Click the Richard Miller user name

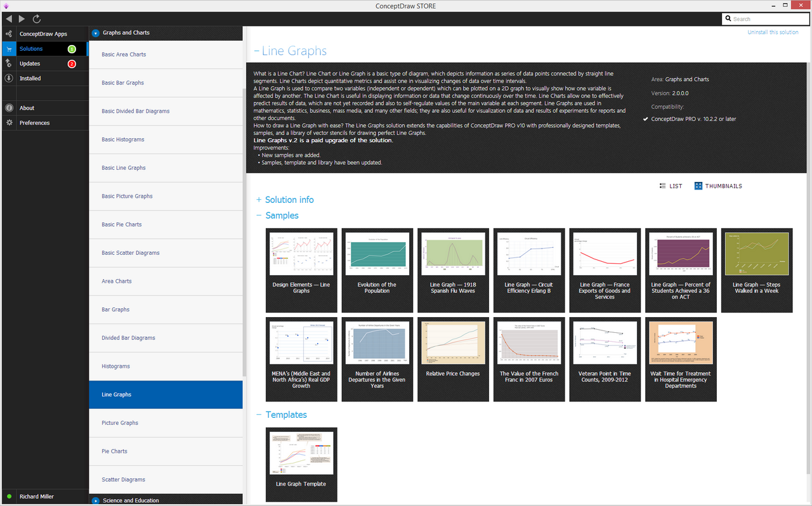point(37,496)
